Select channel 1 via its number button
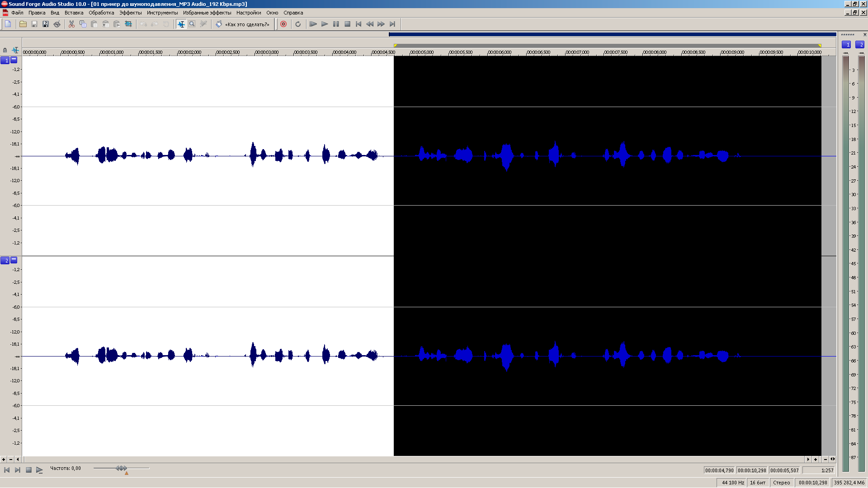868x488 pixels. click(x=5, y=60)
